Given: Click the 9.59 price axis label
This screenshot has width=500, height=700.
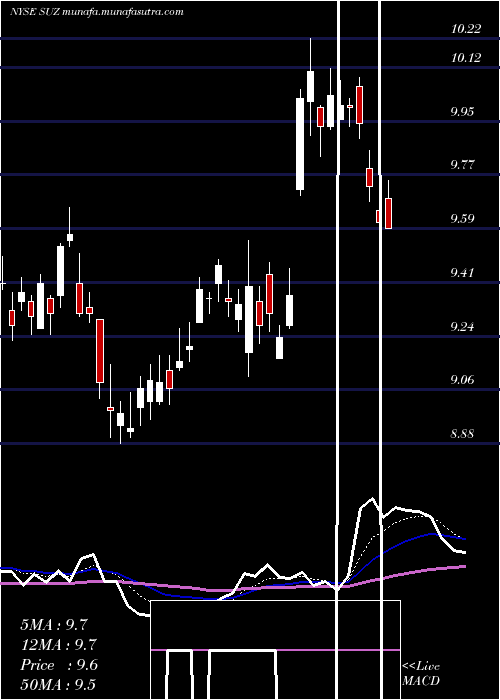Looking at the screenshot, I should [x=462, y=219].
